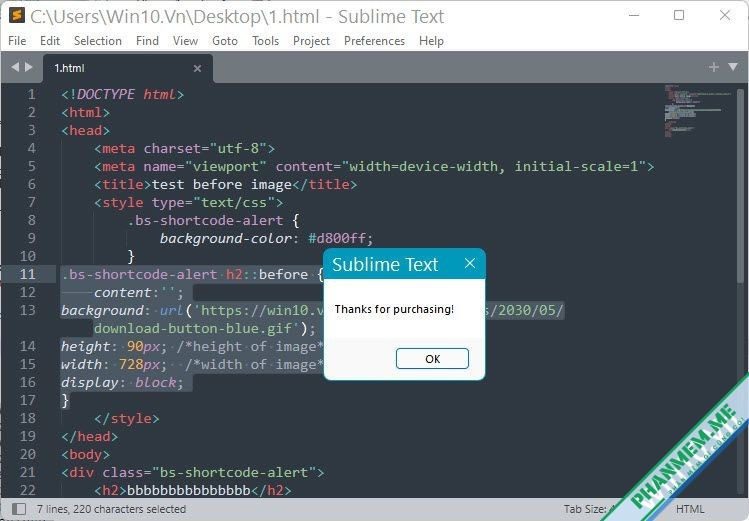Open the Help menu
This screenshot has width=749, height=521.
(431, 41)
